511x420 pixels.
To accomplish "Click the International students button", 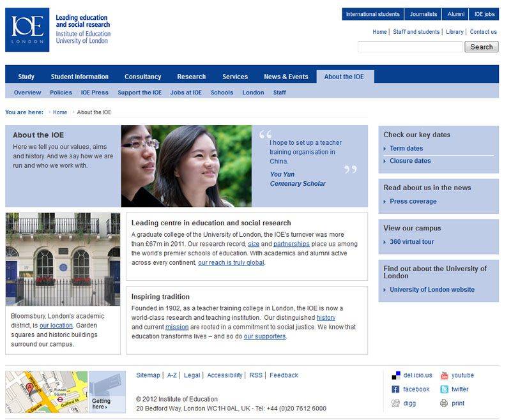I will click(x=372, y=14).
